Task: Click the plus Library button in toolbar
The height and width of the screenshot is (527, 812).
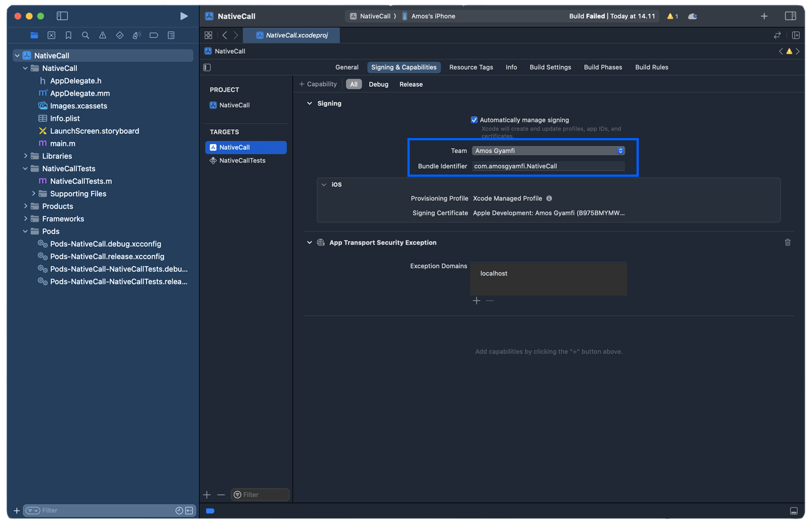Action: pyautogui.click(x=764, y=16)
